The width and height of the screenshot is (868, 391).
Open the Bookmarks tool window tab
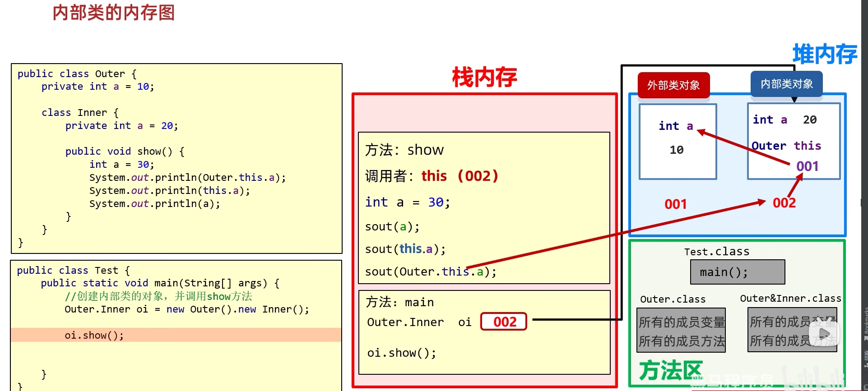(x=865, y=323)
